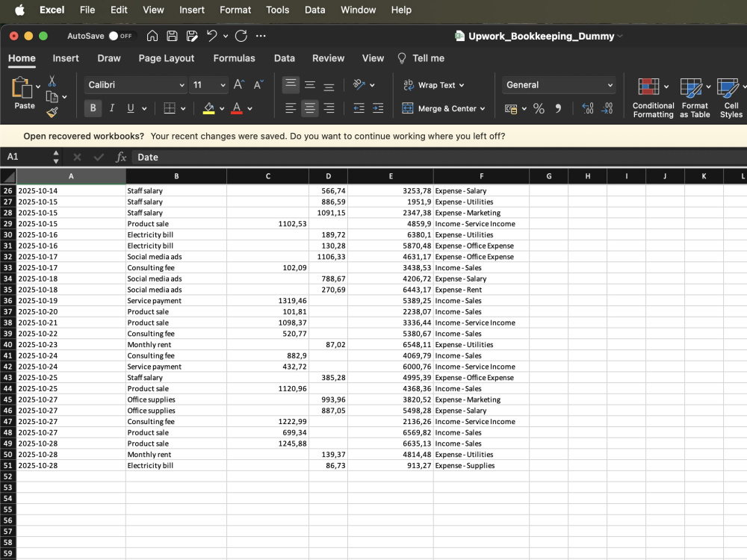Select cell containing Expense - Supplies
The width and height of the screenshot is (747, 560).
pyautogui.click(x=481, y=465)
